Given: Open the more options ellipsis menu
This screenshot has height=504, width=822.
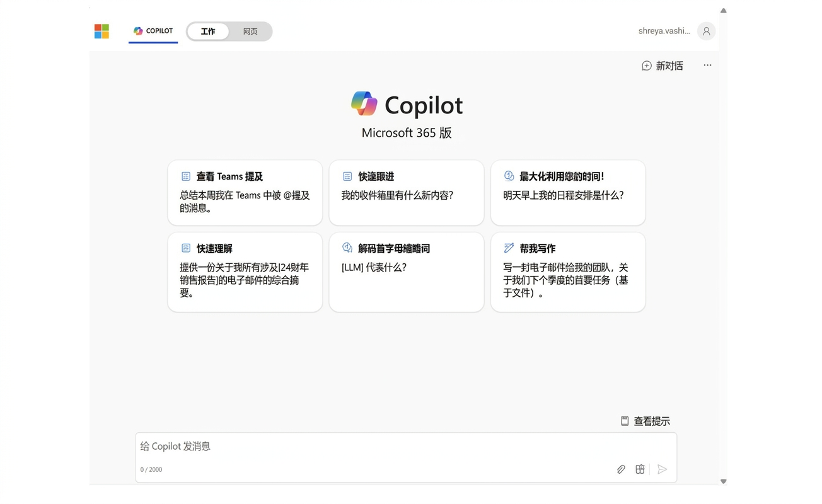Looking at the screenshot, I should 707,65.
